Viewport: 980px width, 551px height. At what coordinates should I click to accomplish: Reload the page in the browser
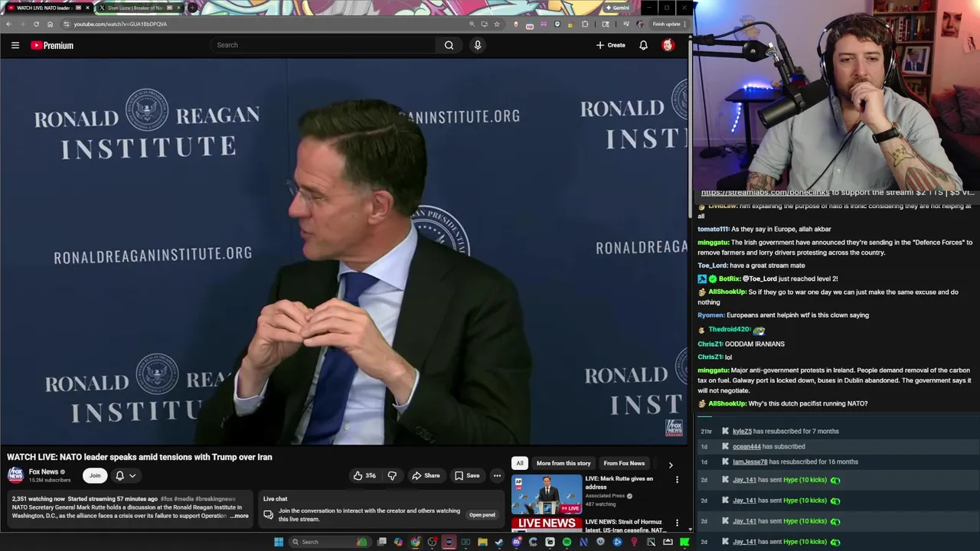click(36, 24)
